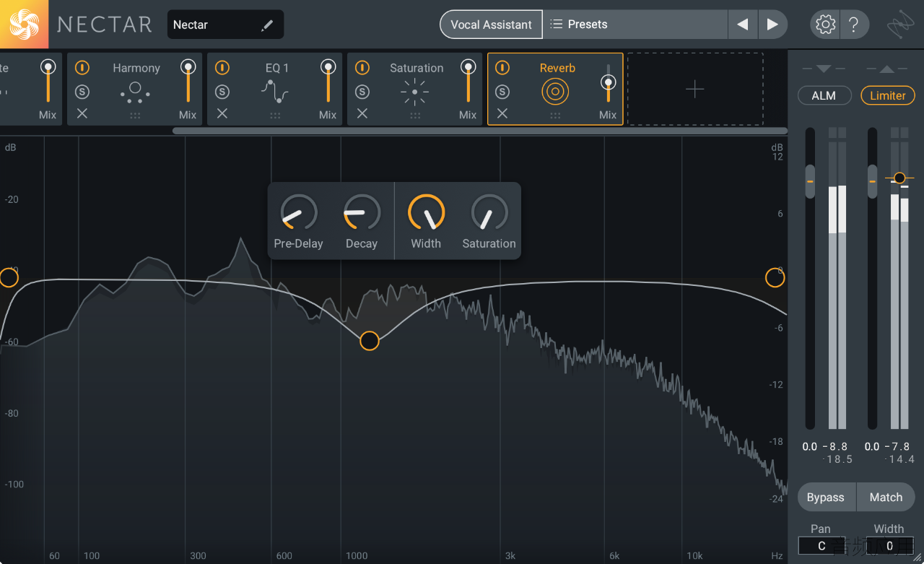
Task: Toggle EQ 1 module power
Action: coord(222,68)
